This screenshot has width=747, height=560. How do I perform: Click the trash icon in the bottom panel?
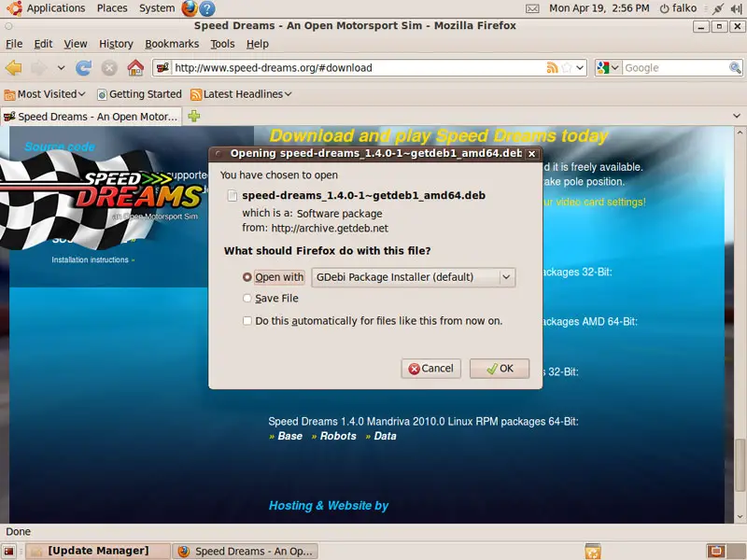click(x=593, y=551)
